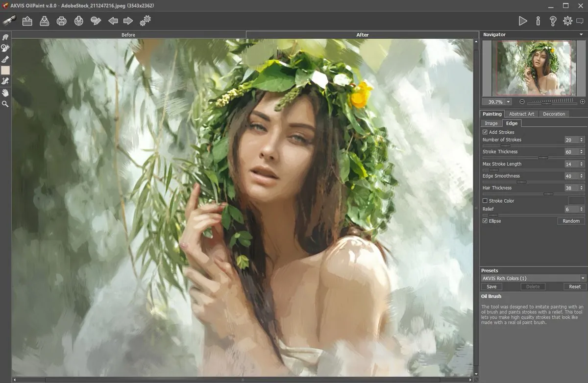Select the Zoom magnifier tool
Image resolution: width=588 pixels, height=383 pixels.
pyautogui.click(x=5, y=104)
